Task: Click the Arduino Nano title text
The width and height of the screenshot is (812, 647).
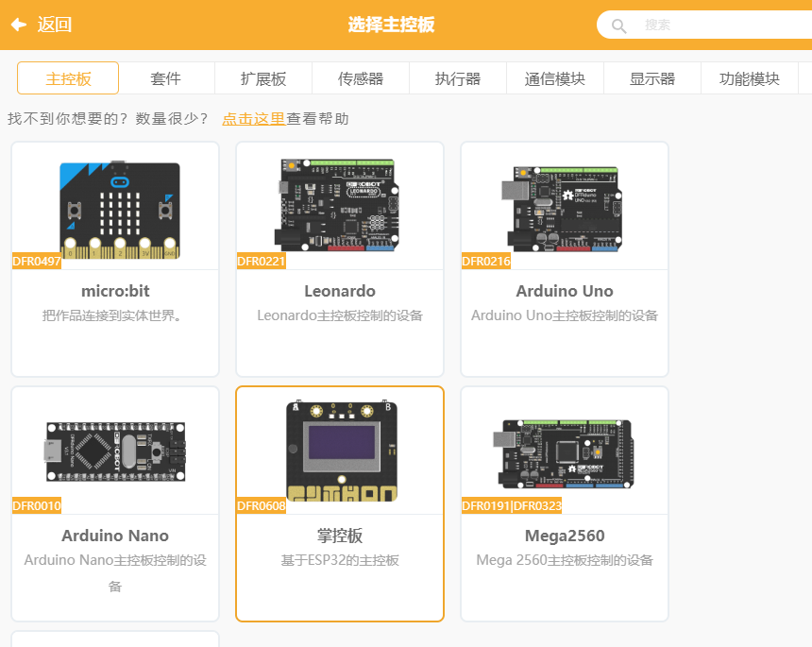Action: pos(115,536)
